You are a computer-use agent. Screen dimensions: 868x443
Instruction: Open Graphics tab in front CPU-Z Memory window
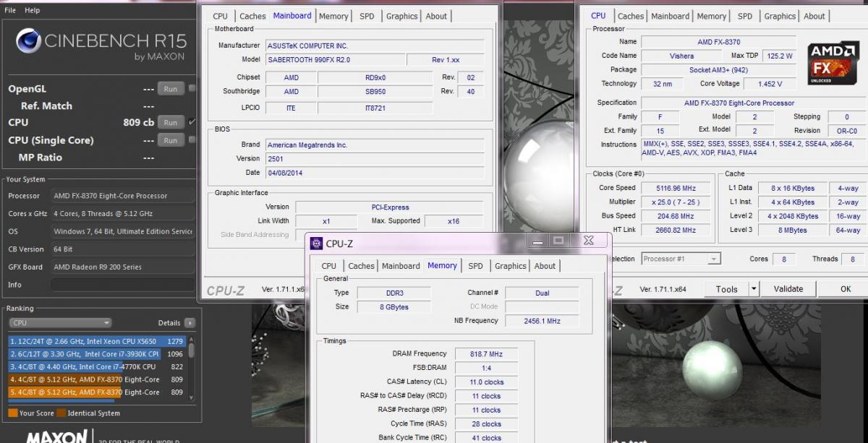coord(510,266)
